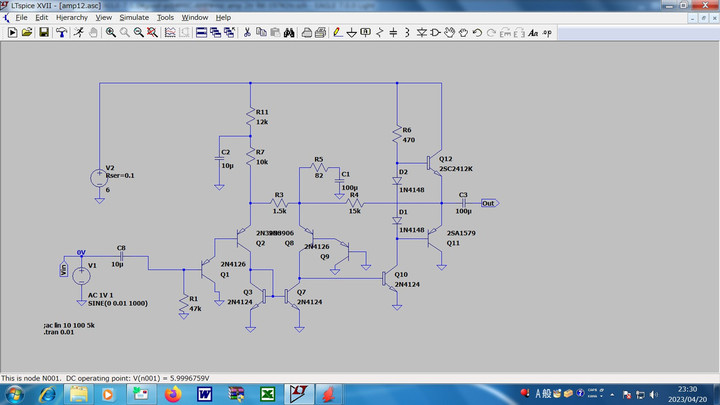Select the Text Aa tool
The height and width of the screenshot is (405, 720).
pyautogui.click(x=533, y=32)
